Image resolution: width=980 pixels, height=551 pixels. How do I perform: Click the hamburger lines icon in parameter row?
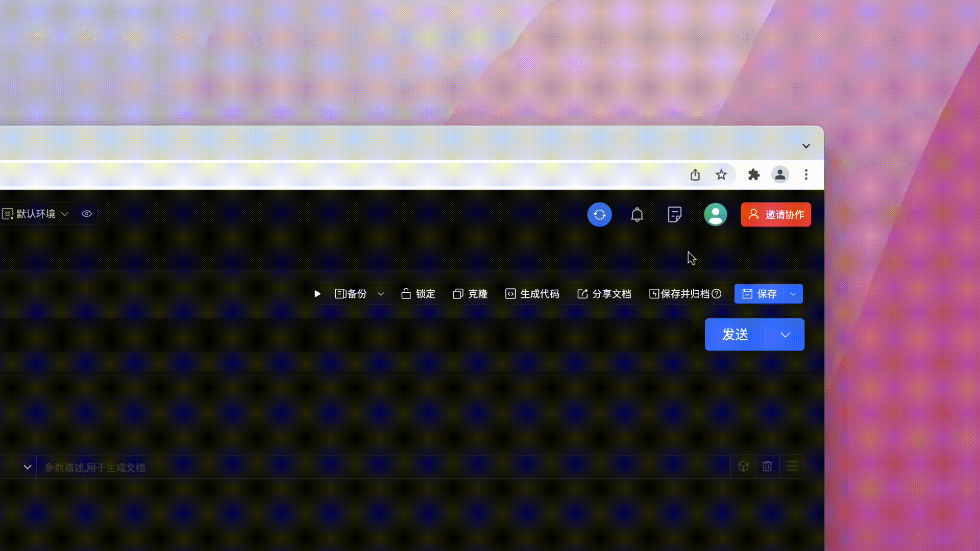point(792,466)
